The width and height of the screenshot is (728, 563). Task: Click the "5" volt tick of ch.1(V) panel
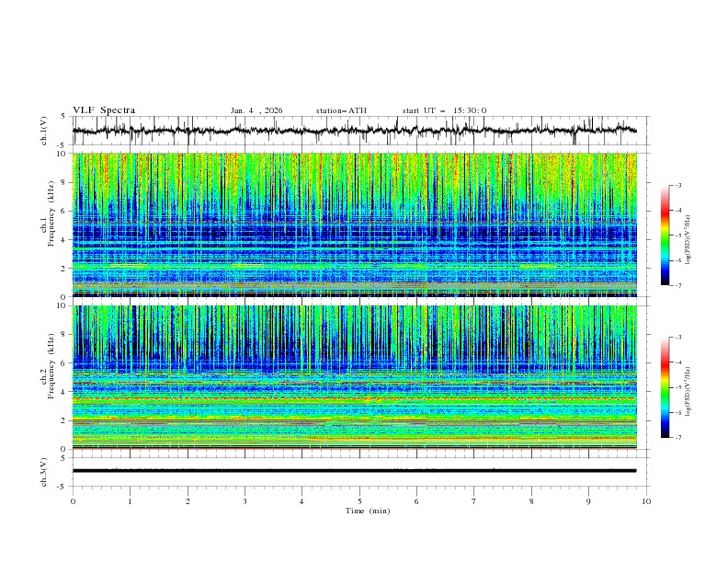63,117
